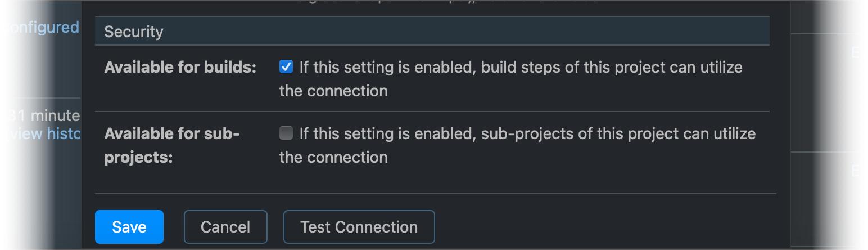Screen dimensions: 868x250
Task: Click the sub-projects description text
Action: pos(527,134)
